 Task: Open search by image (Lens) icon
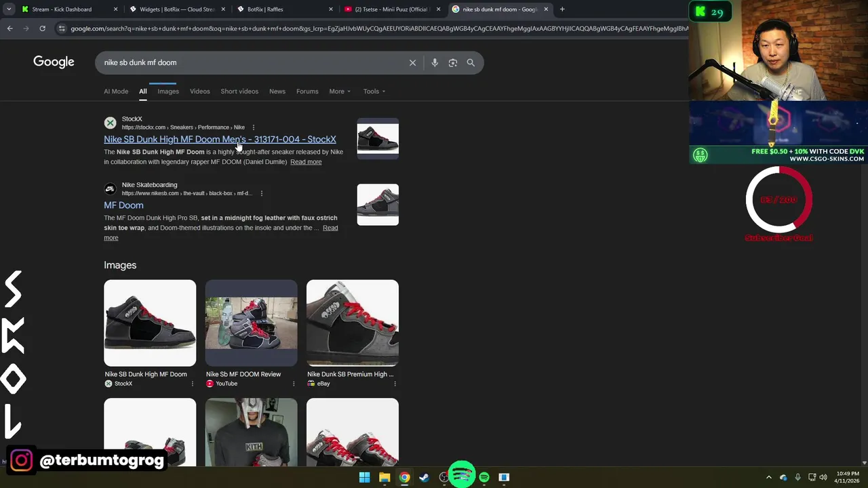coord(453,62)
